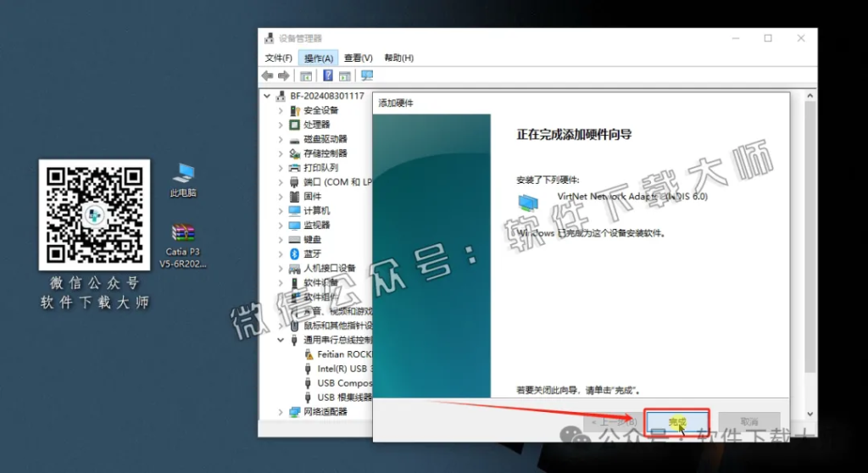Viewport: 868px width, 473px height.
Task: Click the Back arrow in Device Manager toolbar
Action: (x=267, y=75)
